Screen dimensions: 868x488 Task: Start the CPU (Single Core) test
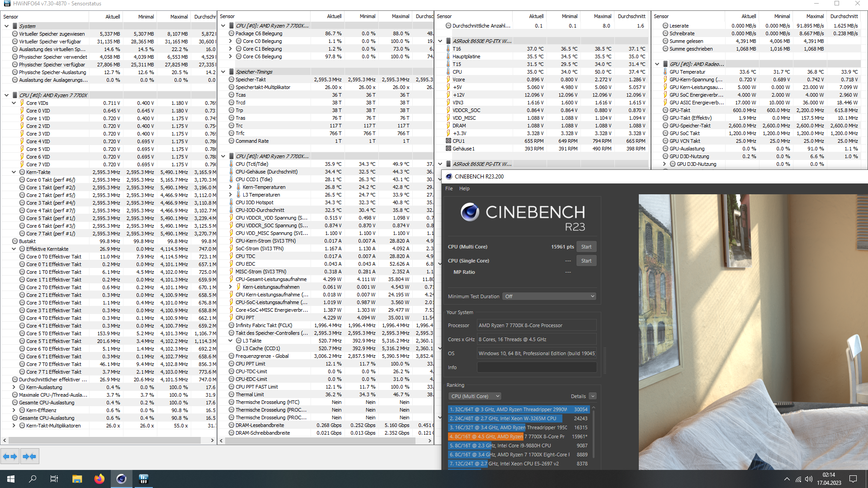coord(586,261)
